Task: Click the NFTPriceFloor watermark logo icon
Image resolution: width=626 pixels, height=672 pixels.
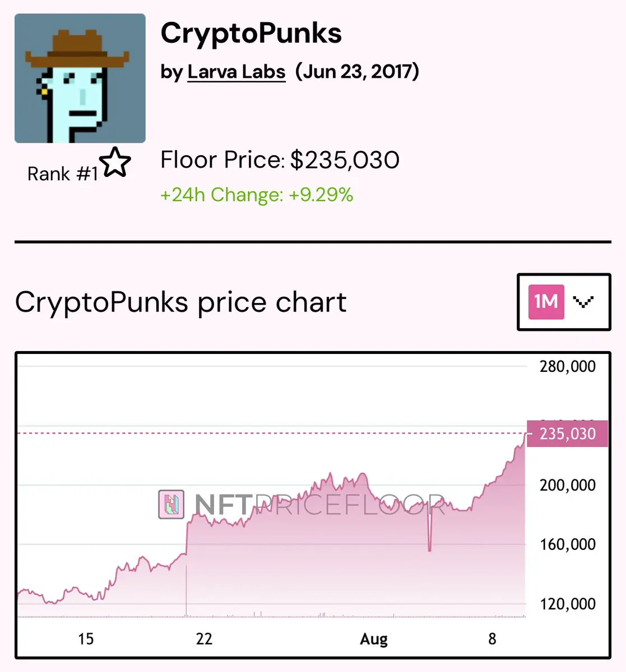Action: (x=171, y=504)
